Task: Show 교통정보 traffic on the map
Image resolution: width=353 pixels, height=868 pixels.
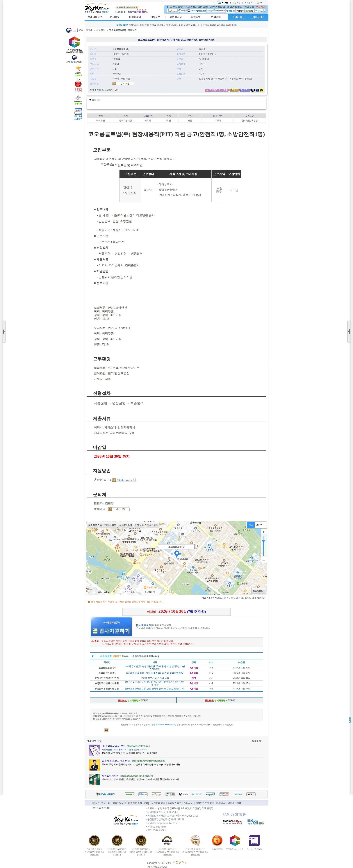Action: coord(92,525)
